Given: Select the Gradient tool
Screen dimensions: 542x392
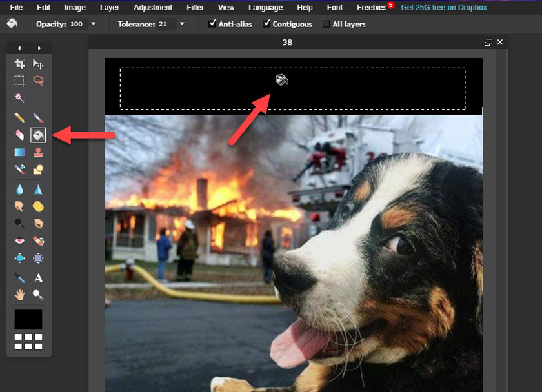Looking at the screenshot, I should click(x=20, y=152).
